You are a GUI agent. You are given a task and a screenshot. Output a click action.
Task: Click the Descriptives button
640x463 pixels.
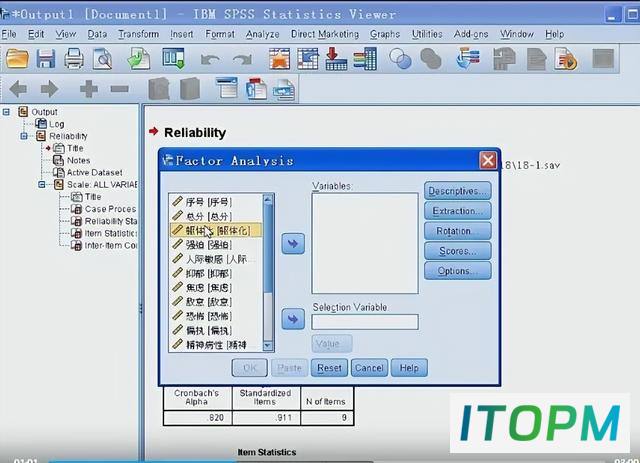(x=458, y=191)
